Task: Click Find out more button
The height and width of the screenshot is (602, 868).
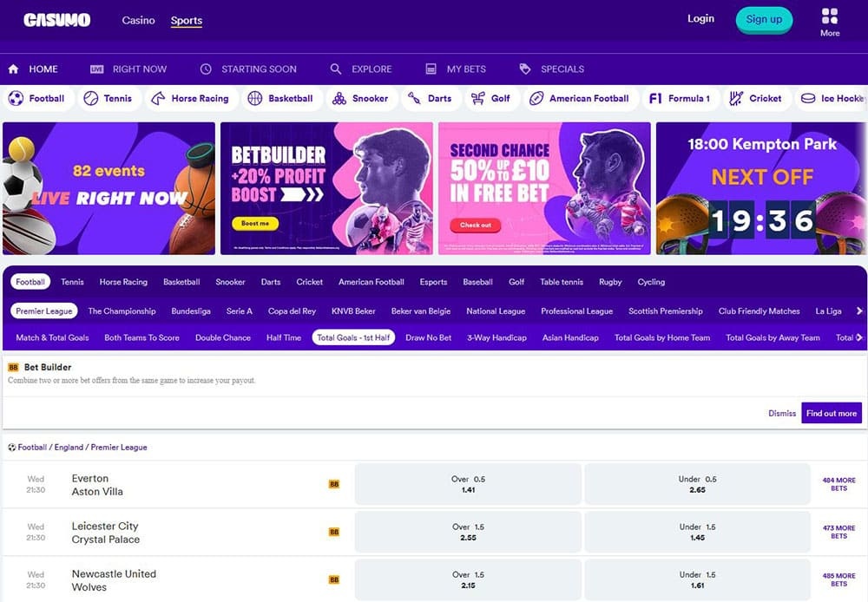Action: [x=832, y=413]
